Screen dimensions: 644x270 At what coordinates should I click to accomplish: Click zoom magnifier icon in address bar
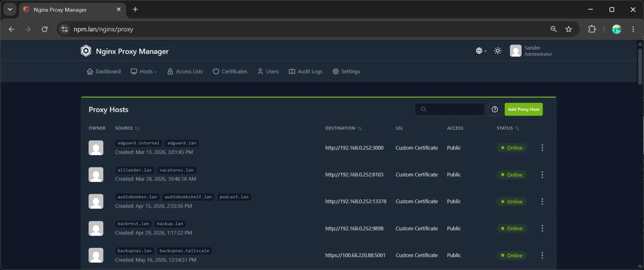coord(554,29)
